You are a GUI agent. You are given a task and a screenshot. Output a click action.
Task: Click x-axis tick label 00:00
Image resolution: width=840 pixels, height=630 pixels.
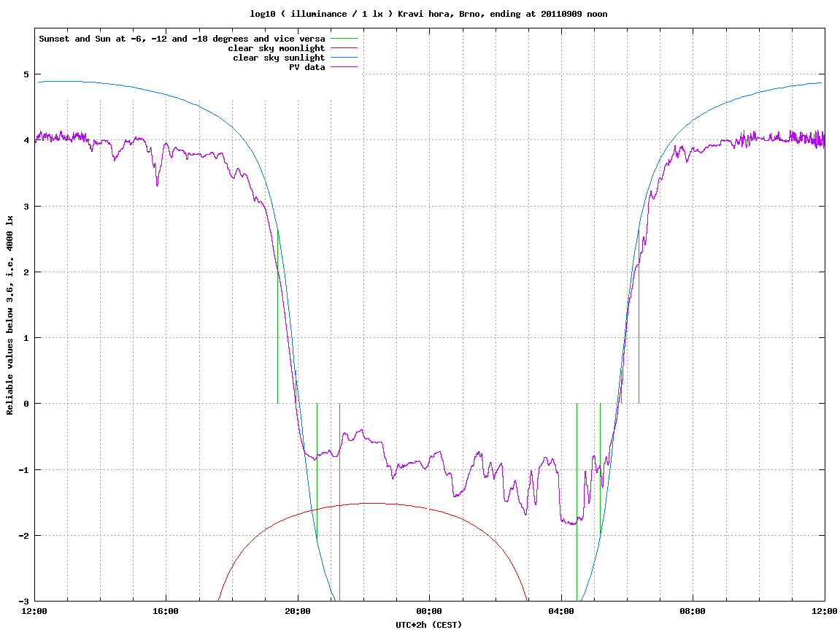(430, 611)
